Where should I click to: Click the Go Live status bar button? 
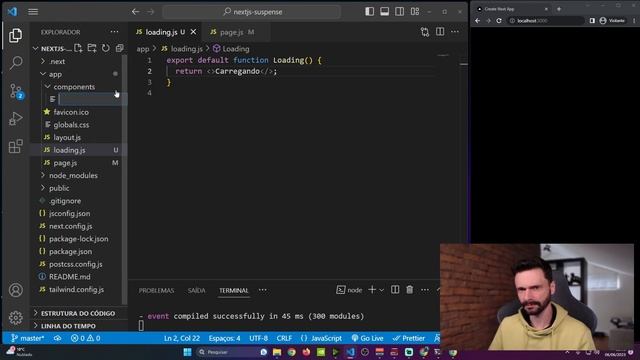pos(367,338)
